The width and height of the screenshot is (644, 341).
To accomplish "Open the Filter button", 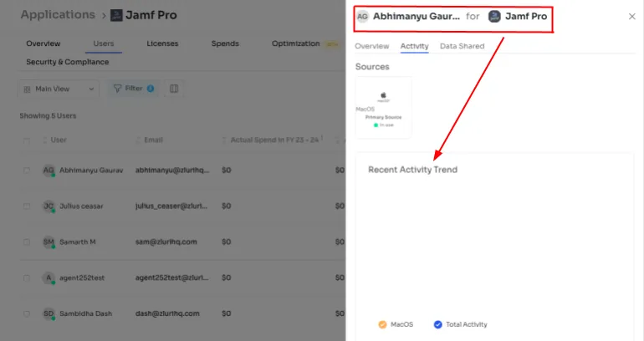I will (134, 89).
